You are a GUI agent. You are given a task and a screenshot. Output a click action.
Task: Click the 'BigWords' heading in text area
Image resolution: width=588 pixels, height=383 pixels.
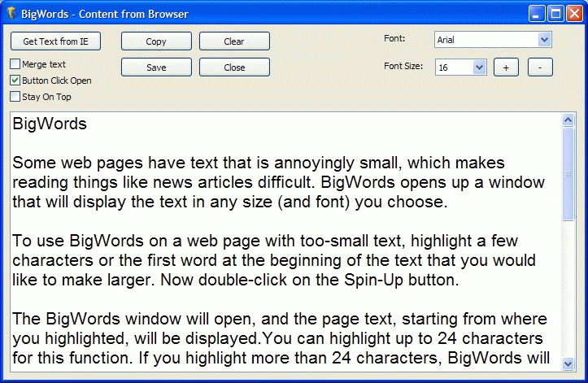coord(50,124)
